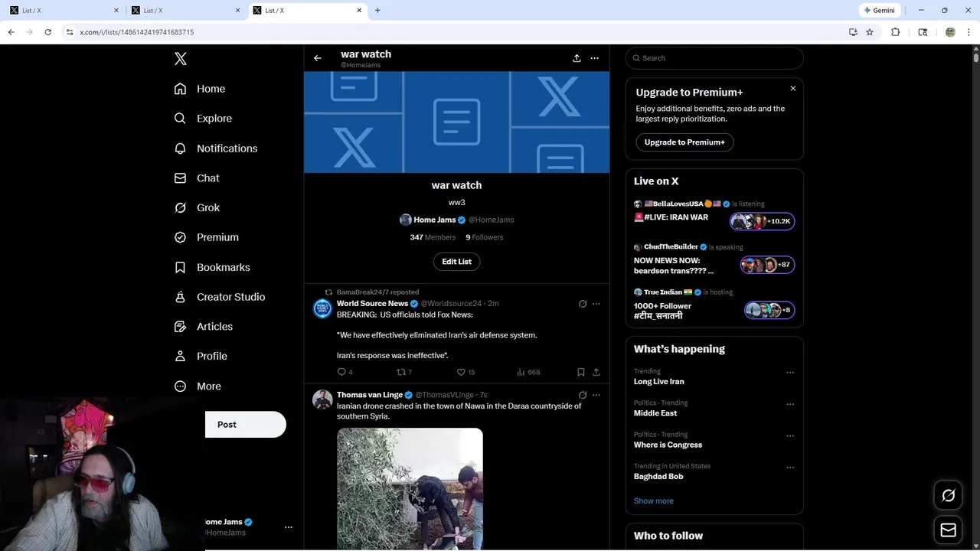
Task: Open the browser Extensions puzzle icon
Action: tap(896, 32)
